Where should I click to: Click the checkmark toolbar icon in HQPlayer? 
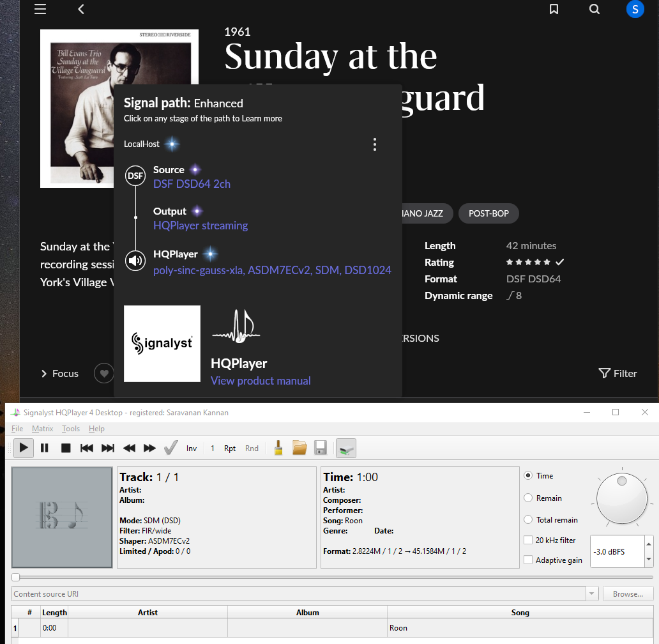(170, 448)
